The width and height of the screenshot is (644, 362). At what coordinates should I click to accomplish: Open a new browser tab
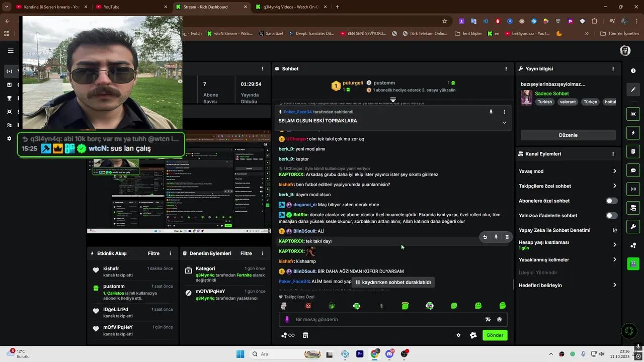point(337,7)
